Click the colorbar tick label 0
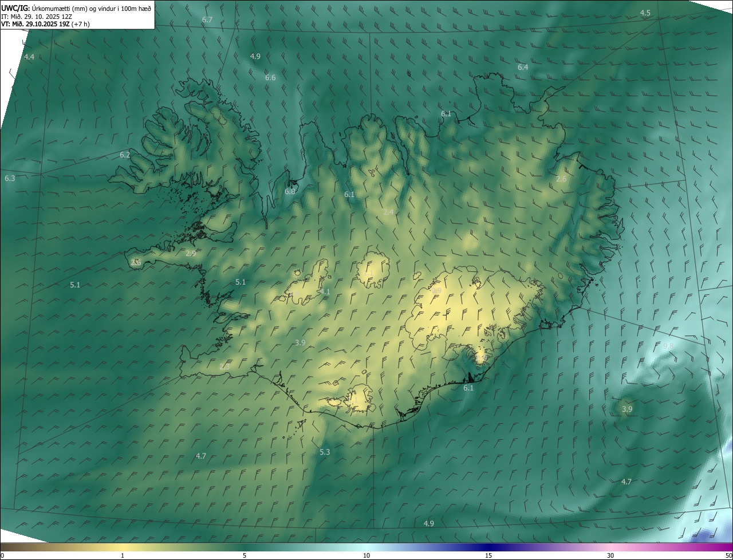Screen dimensions: 733x560 (x=2, y=555)
